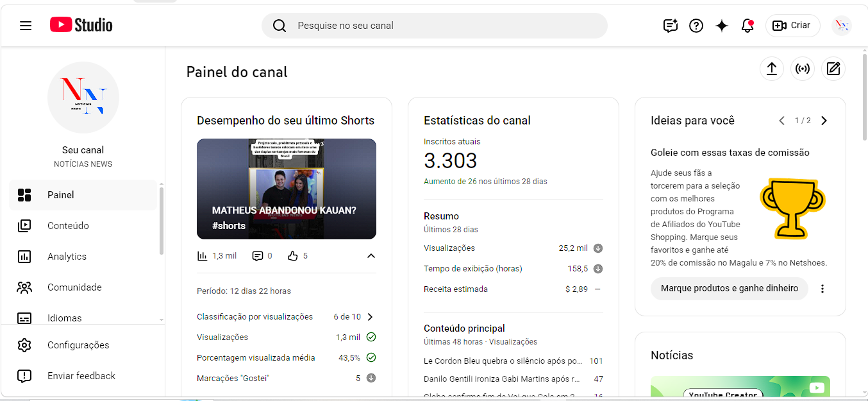This screenshot has width=868, height=401.
Task: Open the feedback message icon in header
Action: (671, 26)
